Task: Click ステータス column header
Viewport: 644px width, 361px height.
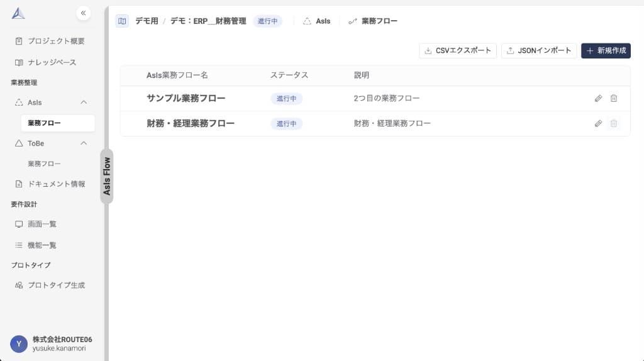Action: pyautogui.click(x=289, y=75)
